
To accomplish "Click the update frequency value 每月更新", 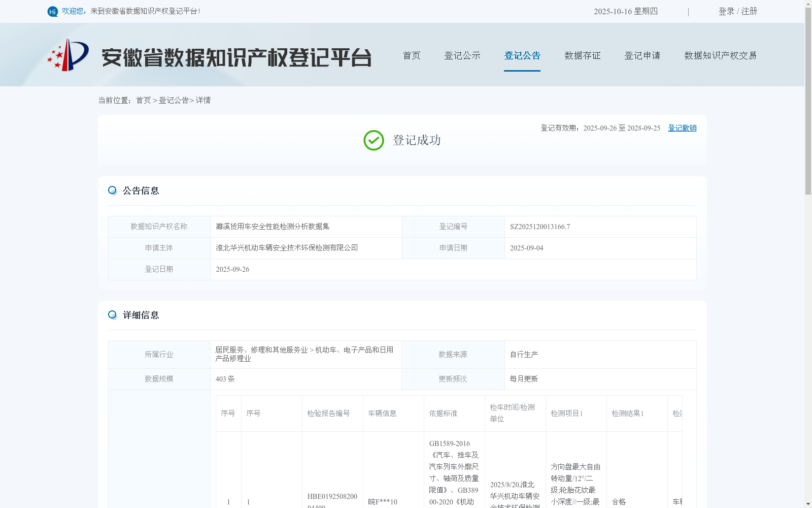I will [x=524, y=379].
